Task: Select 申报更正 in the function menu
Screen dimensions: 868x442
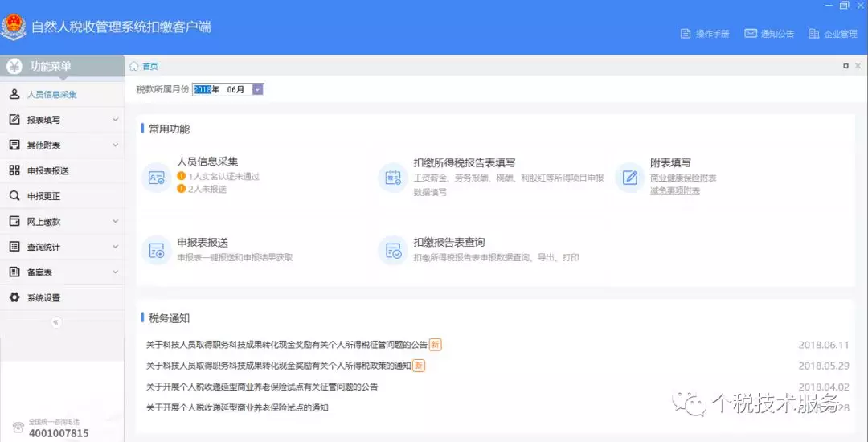Action: point(43,196)
